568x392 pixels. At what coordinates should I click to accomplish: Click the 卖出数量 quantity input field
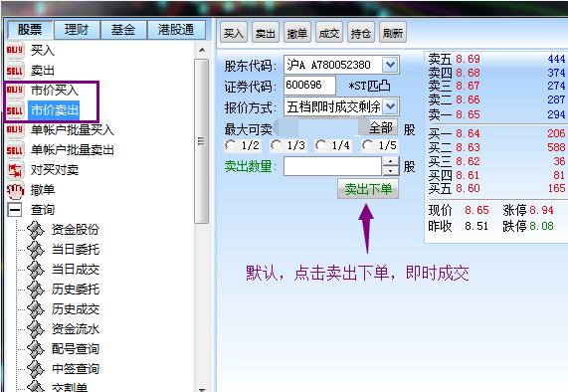click(x=332, y=166)
